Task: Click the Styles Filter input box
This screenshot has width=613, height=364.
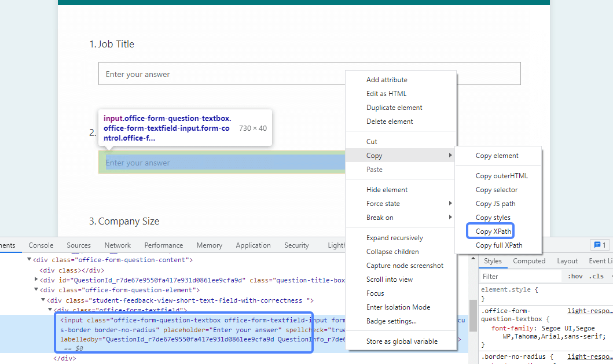Action: (520, 277)
